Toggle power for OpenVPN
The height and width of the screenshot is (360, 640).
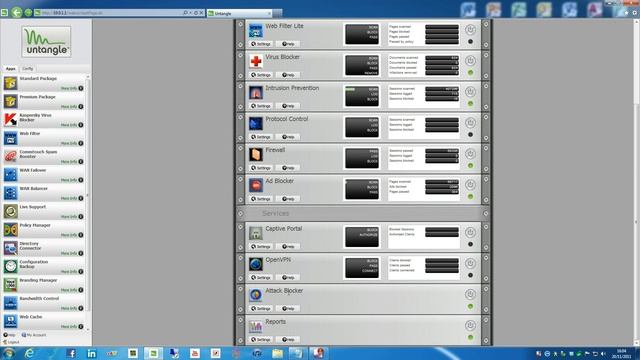(470, 263)
